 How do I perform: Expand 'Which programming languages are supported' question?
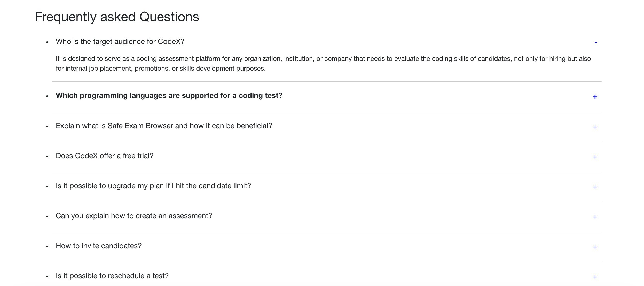point(169,96)
